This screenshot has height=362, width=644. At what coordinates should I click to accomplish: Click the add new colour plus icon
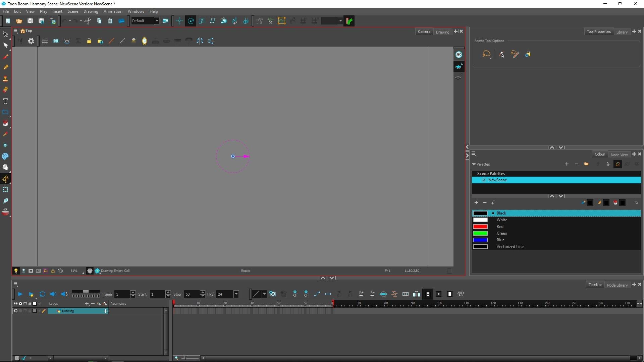(x=476, y=202)
